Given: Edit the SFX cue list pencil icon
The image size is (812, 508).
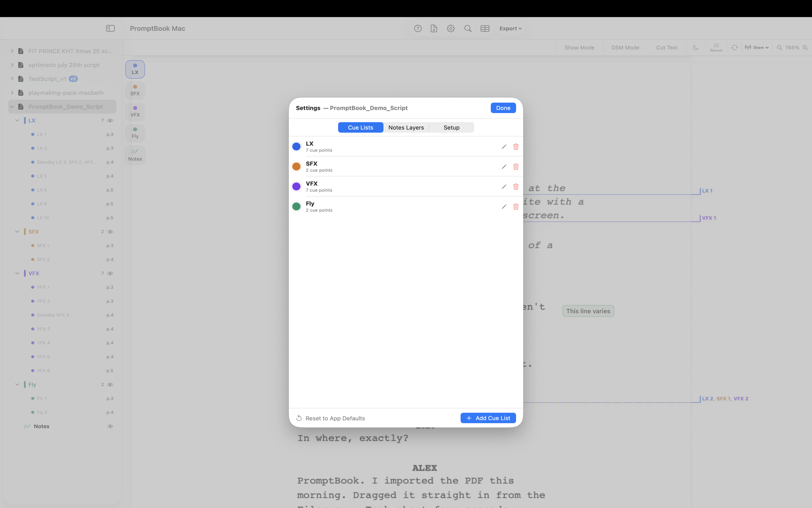Looking at the screenshot, I should click(504, 167).
